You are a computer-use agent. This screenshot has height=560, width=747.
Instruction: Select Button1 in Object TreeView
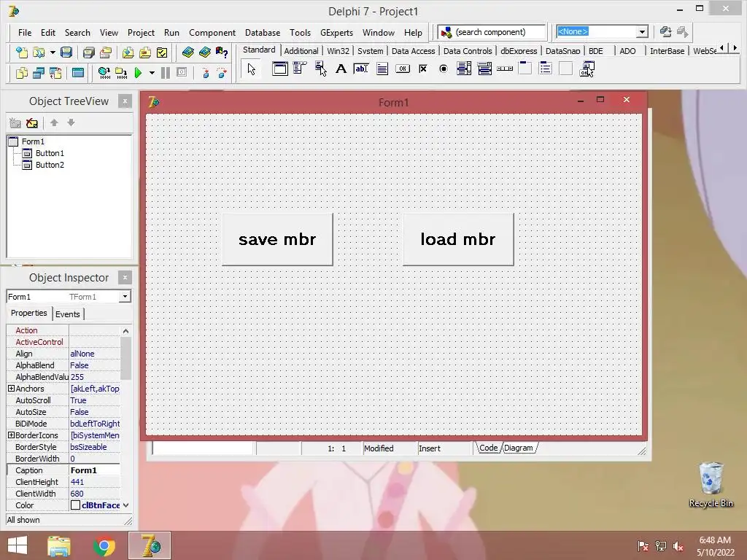[50, 153]
